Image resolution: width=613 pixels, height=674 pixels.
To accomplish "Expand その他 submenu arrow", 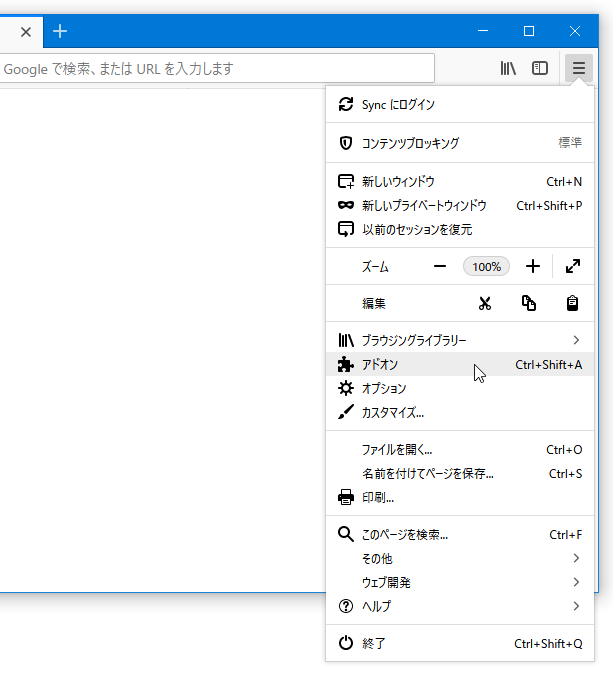I will [x=576, y=558].
